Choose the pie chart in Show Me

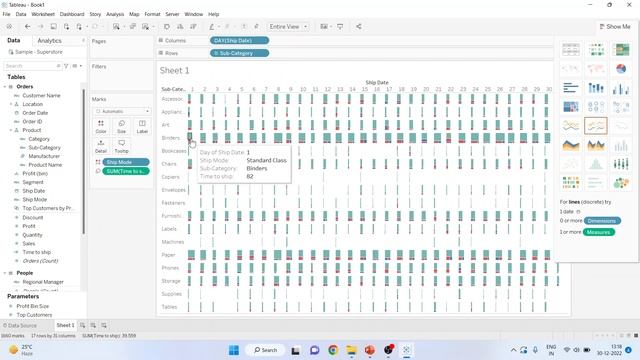coord(621,69)
